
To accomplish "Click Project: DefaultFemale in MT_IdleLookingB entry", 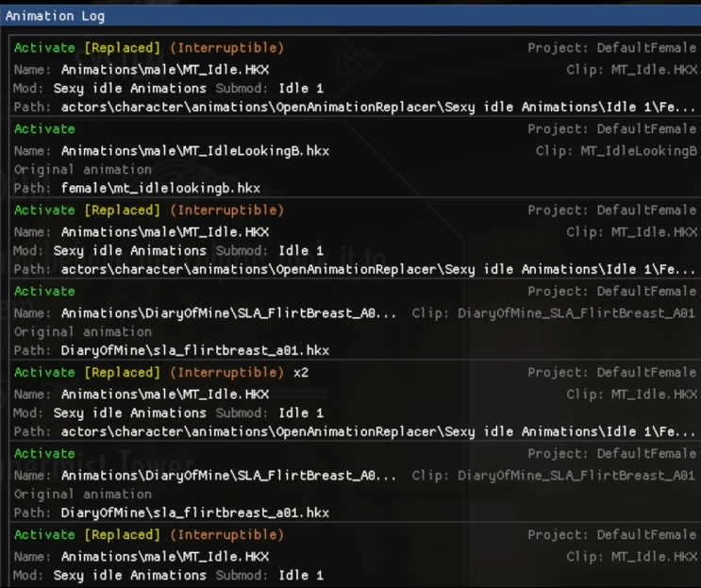I will pyautogui.click(x=612, y=129).
